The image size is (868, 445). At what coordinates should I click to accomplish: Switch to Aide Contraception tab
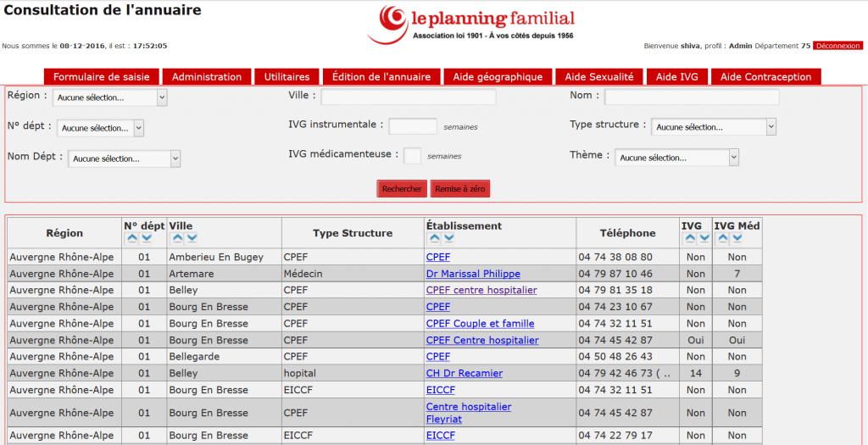coord(765,76)
